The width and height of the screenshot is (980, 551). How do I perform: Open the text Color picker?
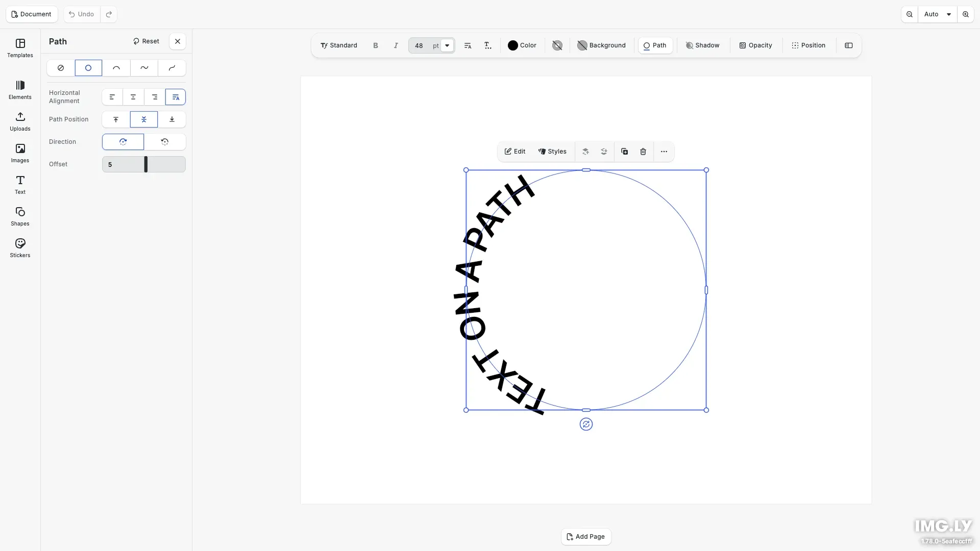pos(522,45)
